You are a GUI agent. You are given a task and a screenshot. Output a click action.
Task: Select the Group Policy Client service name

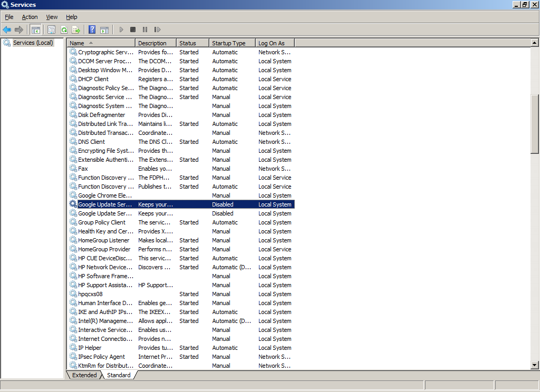102,222
